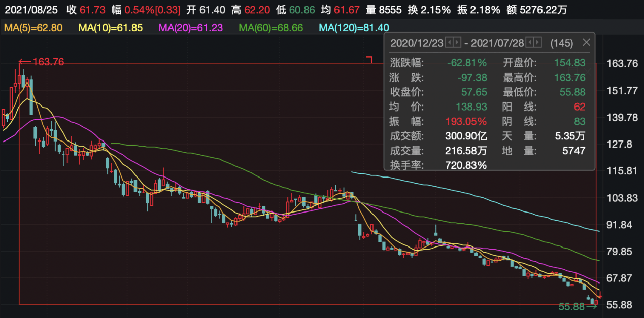Click the 115.81 price axis label
The height and width of the screenshot is (318, 644).
point(622,171)
